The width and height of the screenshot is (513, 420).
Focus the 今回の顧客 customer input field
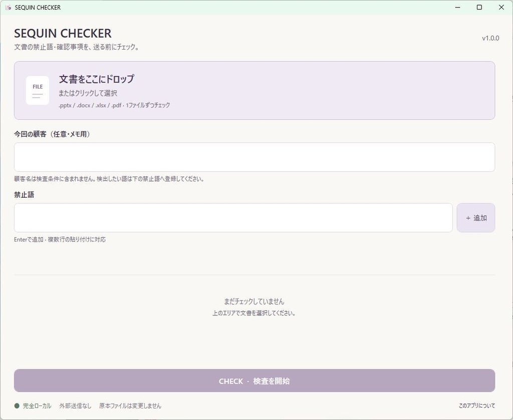pos(254,157)
